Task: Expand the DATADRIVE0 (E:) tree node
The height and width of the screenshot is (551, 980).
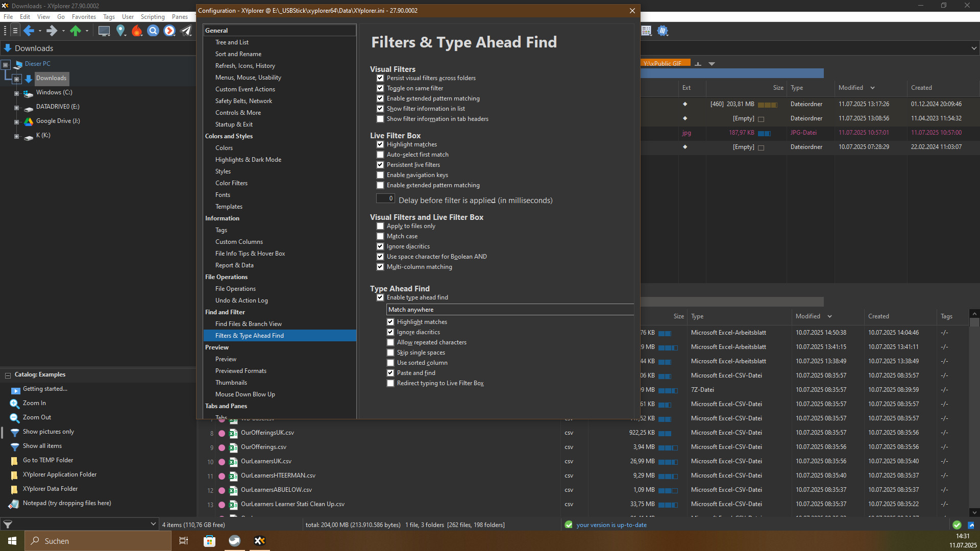Action: click(17, 108)
